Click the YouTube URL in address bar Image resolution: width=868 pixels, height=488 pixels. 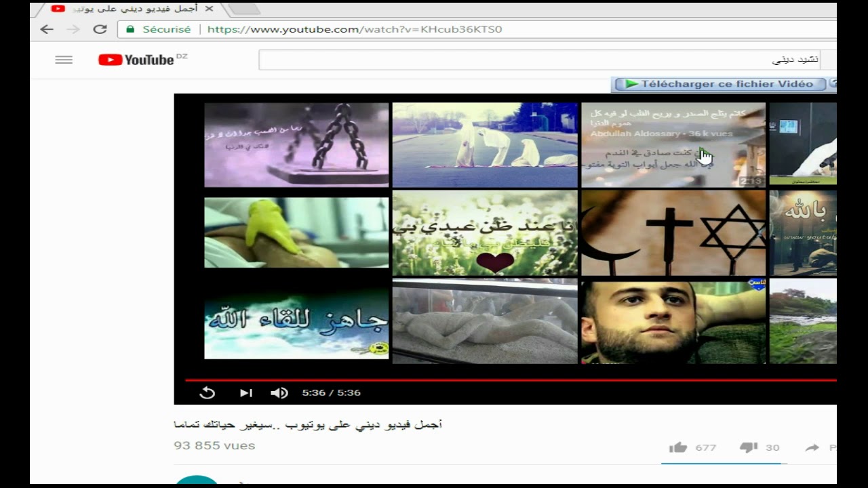click(x=355, y=29)
